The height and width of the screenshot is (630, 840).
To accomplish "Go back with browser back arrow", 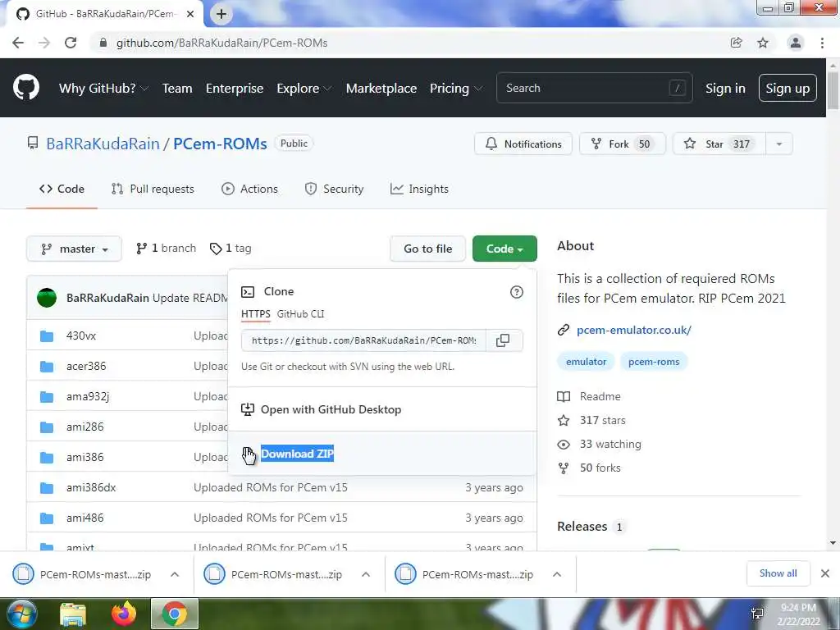I will pos(18,43).
